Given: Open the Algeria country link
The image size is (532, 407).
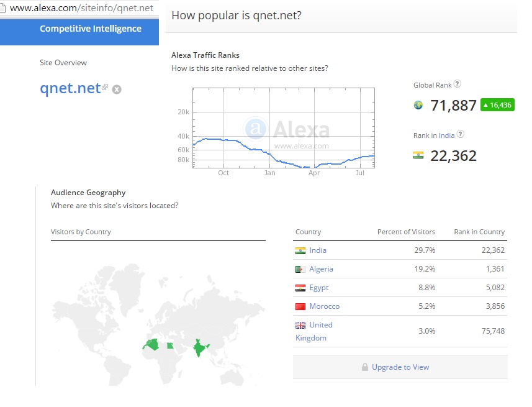Looking at the screenshot, I should click(321, 269).
